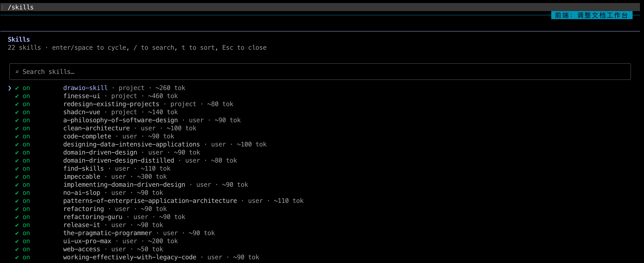Viewport: 644px width, 263px height.
Task: Click the blue 前端: 调整文档工作台 label
Action: tap(592, 15)
